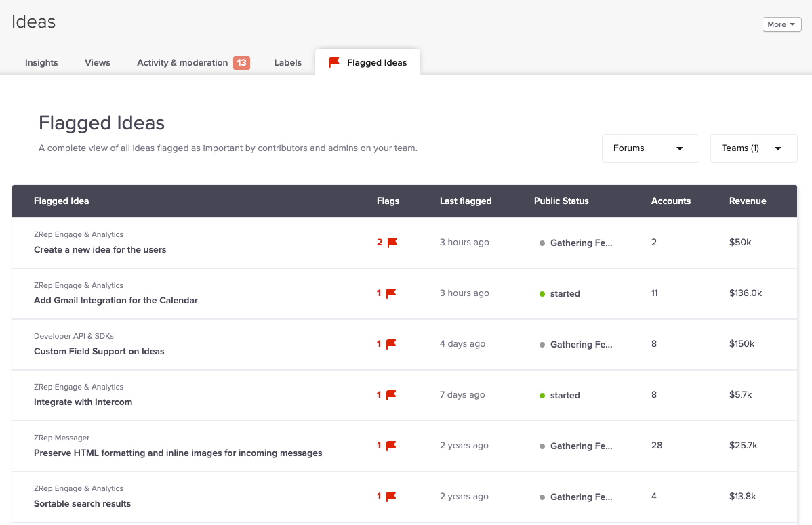The height and width of the screenshot is (525, 812).
Task: Click green started status dot for Gmail Integration
Action: (x=542, y=294)
